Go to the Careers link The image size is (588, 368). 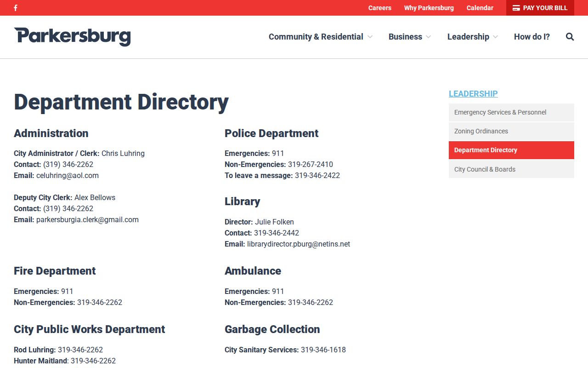click(380, 8)
